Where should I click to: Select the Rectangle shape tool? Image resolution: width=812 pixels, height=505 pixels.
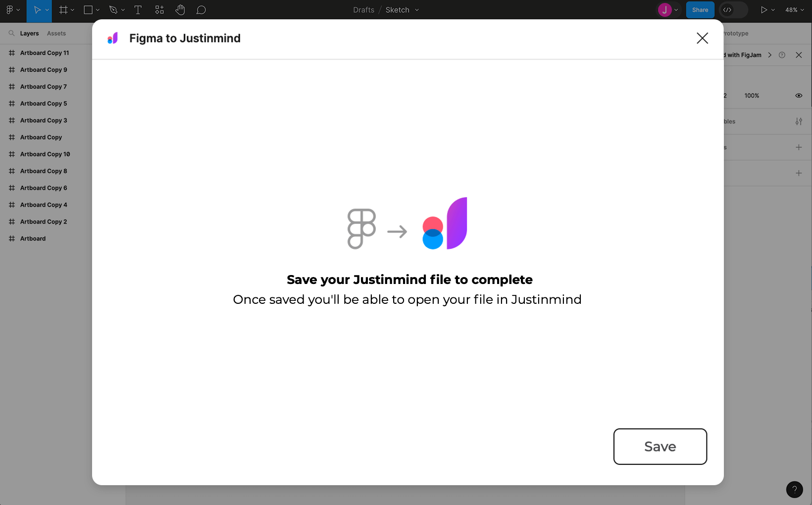(x=88, y=10)
